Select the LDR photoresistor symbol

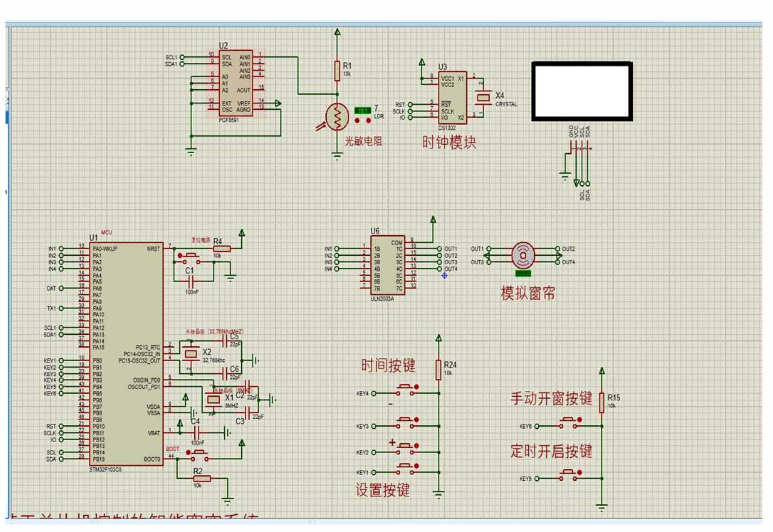tap(337, 117)
